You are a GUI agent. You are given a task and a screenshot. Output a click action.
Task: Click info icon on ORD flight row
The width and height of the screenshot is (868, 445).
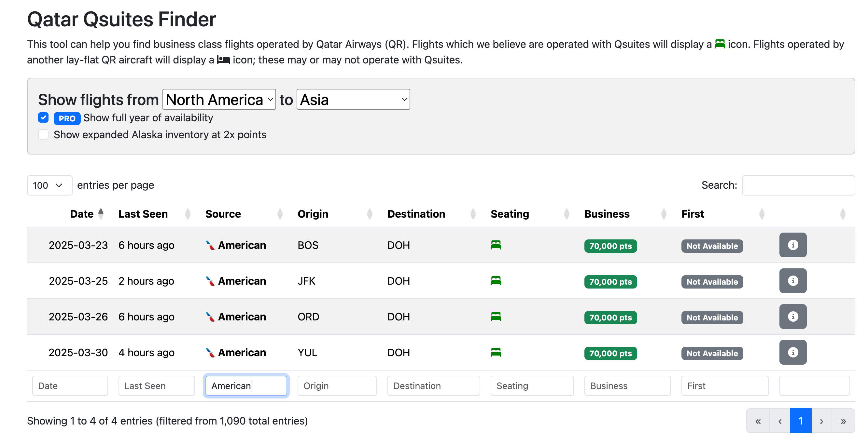pos(792,317)
